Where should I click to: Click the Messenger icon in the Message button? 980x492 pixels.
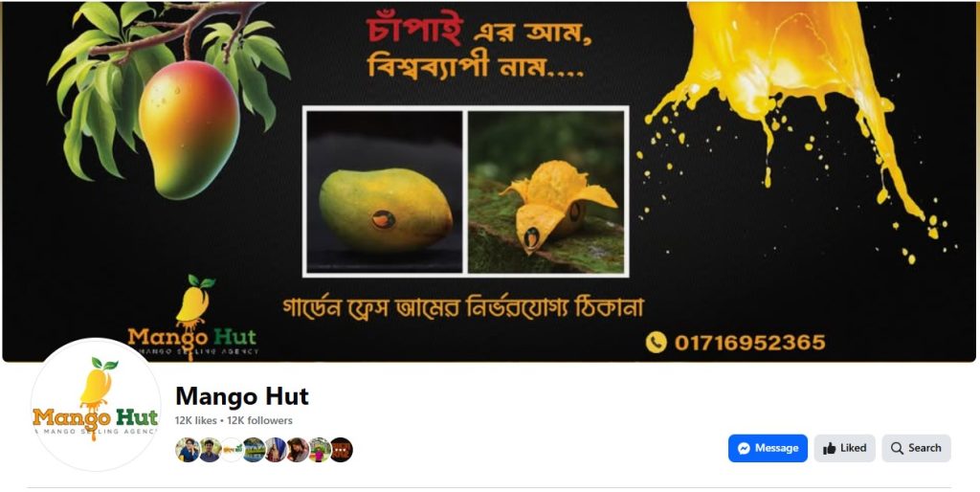tap(744, 448)
